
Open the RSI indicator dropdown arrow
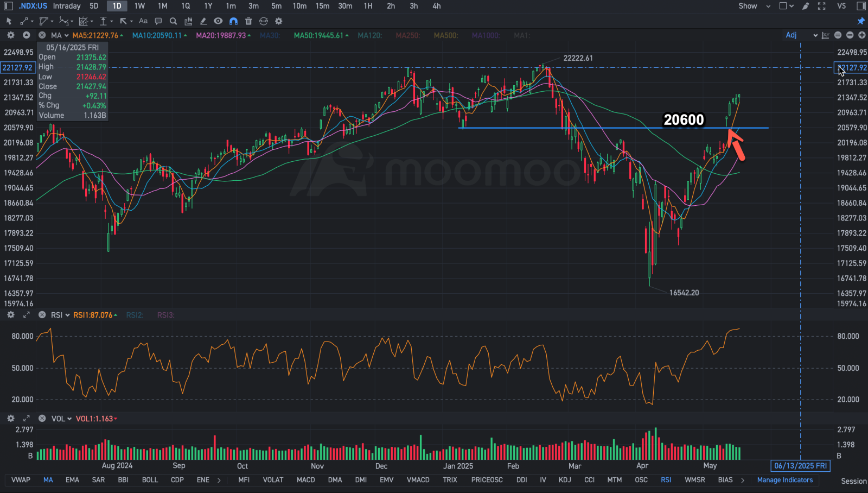click(68, 315)
